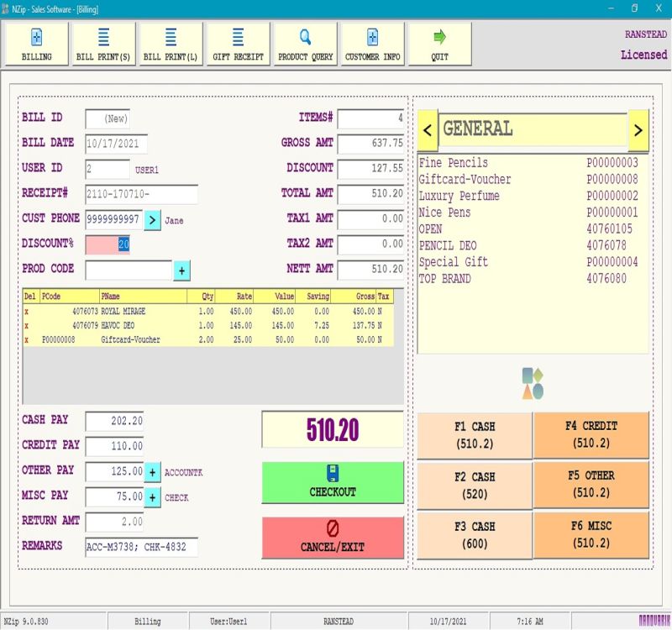Click the Bill Print(L) icon
The width and height of the screenshot is (672, 630).
tap(171, 38)
